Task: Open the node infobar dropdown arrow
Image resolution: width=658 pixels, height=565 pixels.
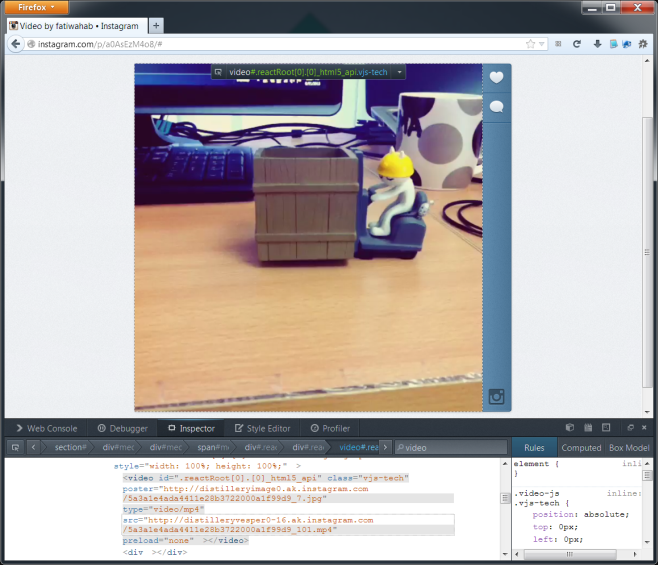Action: (400, 72)
